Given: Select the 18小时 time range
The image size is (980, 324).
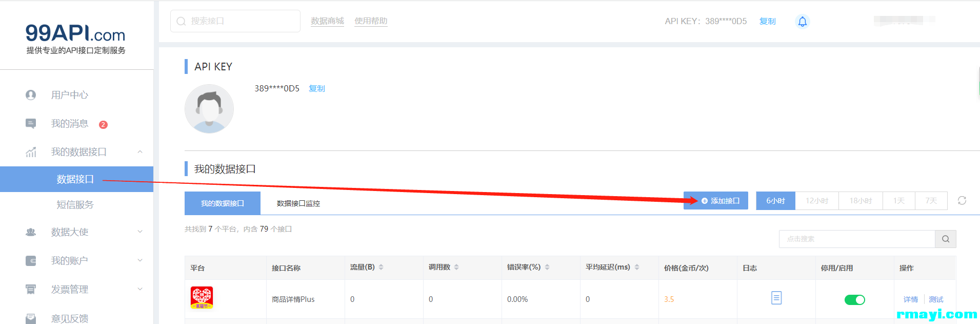Looking at the screenshot, I should click(x=861, y=201).
